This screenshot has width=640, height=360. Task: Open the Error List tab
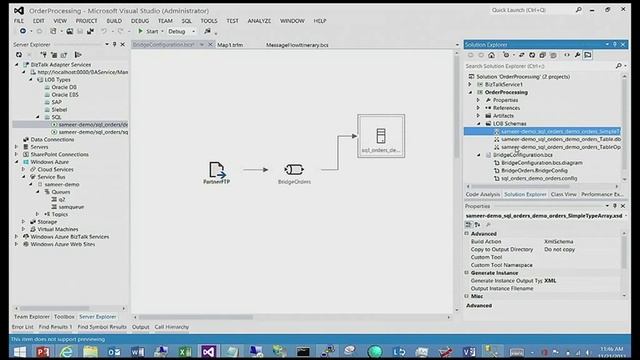(22, 327)
